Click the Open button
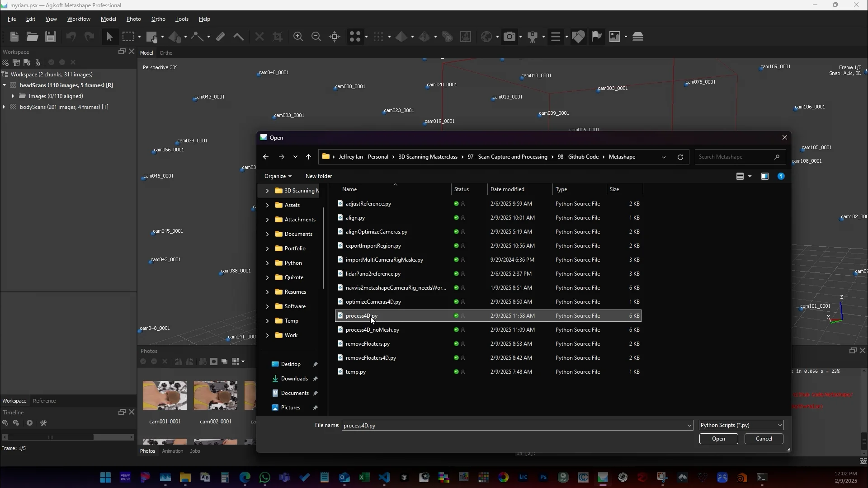Screen dimensions: 868x488 (x=718, y=439)
